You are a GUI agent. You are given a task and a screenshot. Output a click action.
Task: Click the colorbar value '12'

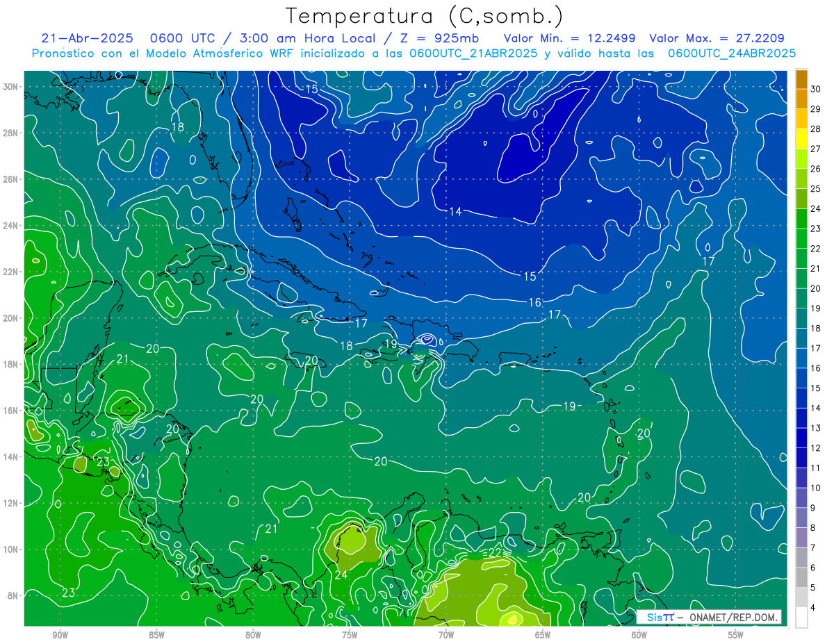coord(816,448)
